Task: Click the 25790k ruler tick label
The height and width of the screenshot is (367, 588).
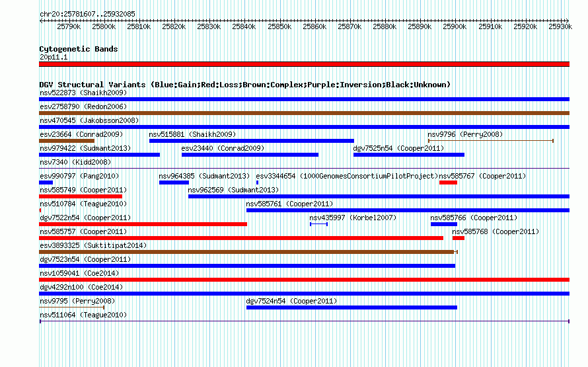Action: [69, 26]
